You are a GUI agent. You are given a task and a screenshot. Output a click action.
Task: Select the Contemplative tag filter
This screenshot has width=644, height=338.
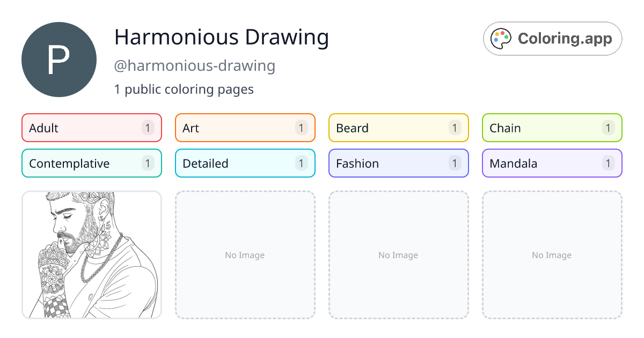91,163
